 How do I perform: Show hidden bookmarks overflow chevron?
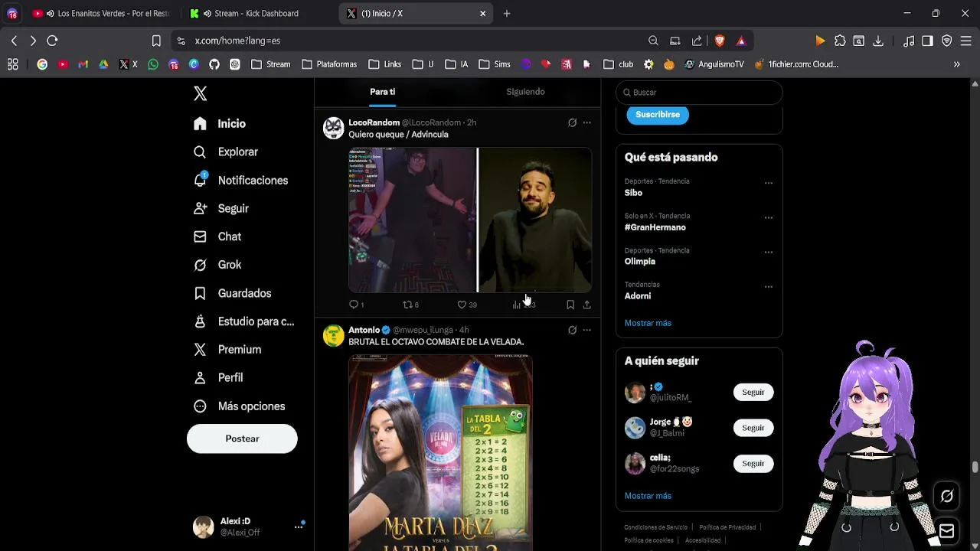[956, 64]
